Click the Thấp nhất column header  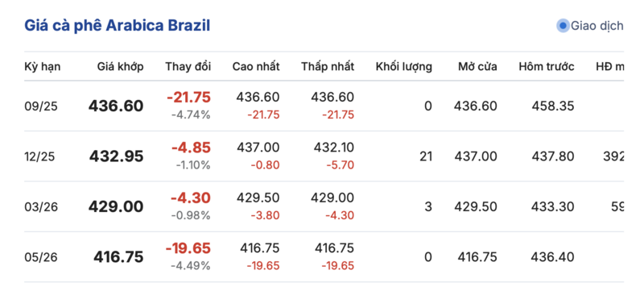[328, 67]
